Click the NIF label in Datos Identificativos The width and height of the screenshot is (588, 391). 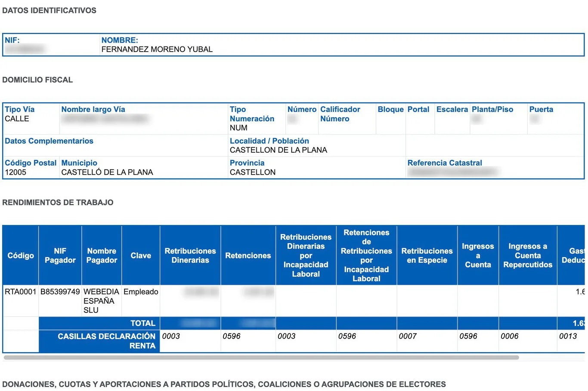tap(12, 40)
